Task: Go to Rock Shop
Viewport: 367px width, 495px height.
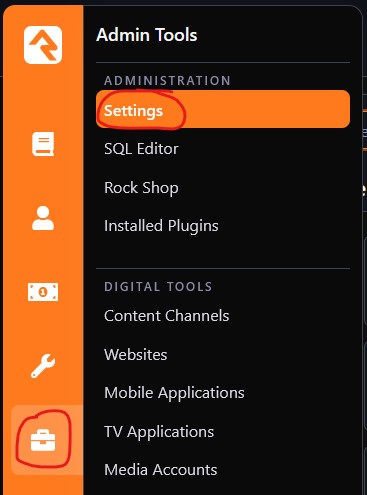Action: (141, 188)
